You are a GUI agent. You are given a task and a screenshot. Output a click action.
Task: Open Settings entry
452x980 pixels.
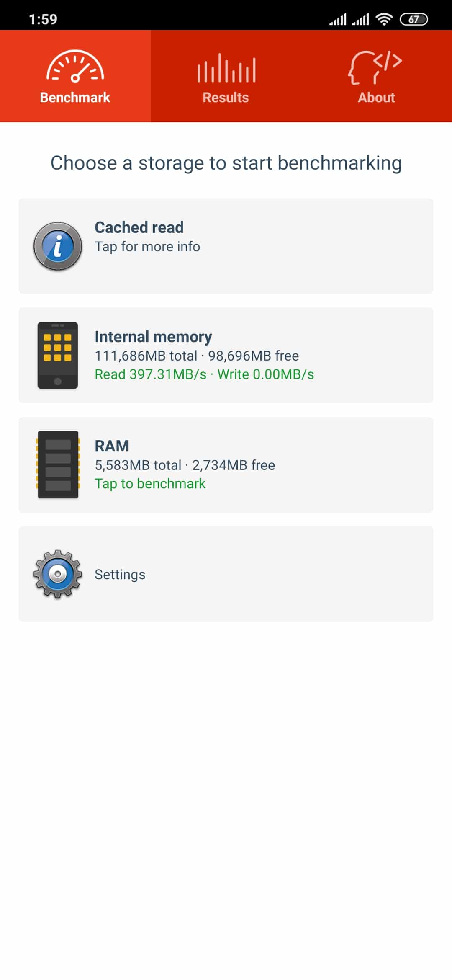tap(226, 574)
